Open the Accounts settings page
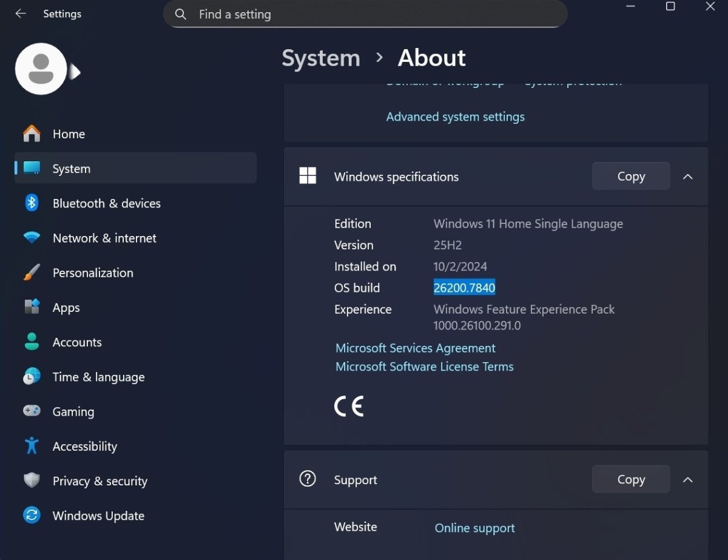Screen dimensions: 728x560 point(76,342)
